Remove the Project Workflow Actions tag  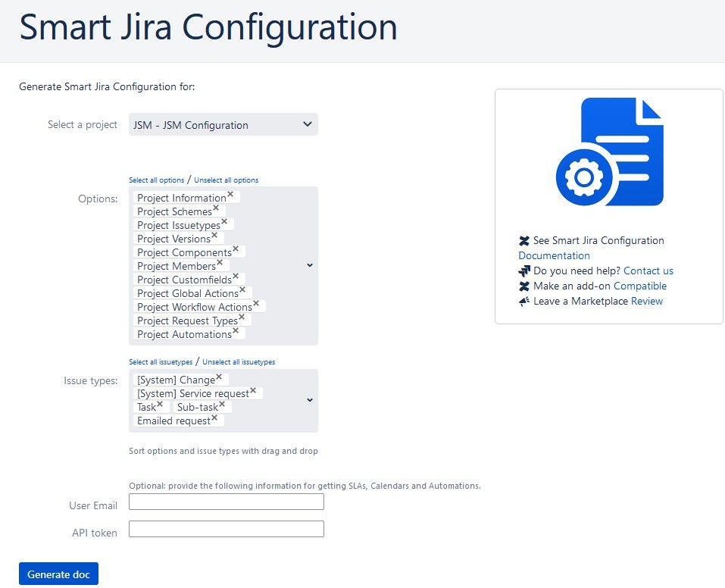click(256, 304)
